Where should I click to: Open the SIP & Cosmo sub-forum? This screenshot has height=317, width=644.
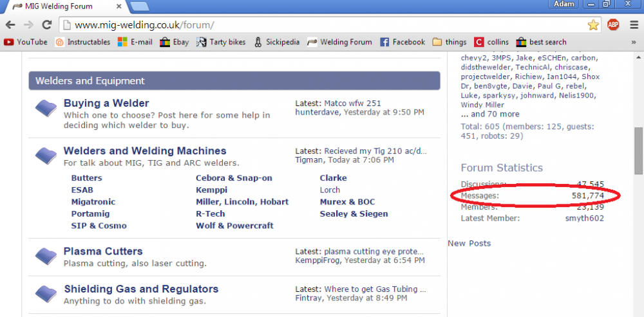click(99, 226)
